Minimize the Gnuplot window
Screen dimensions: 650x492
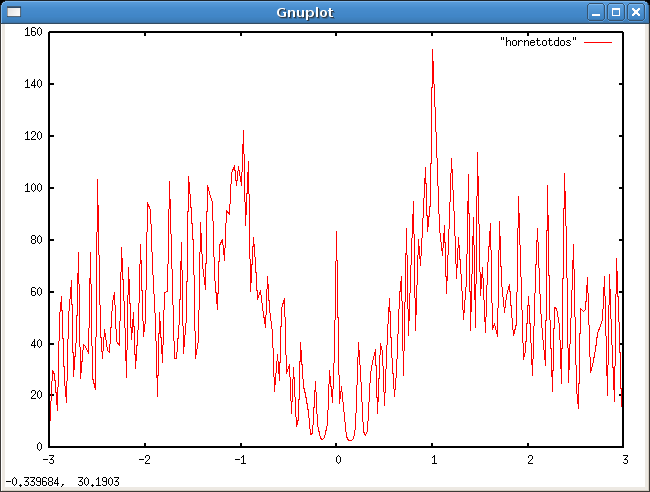pyautogui.click(x=596, y=12)
